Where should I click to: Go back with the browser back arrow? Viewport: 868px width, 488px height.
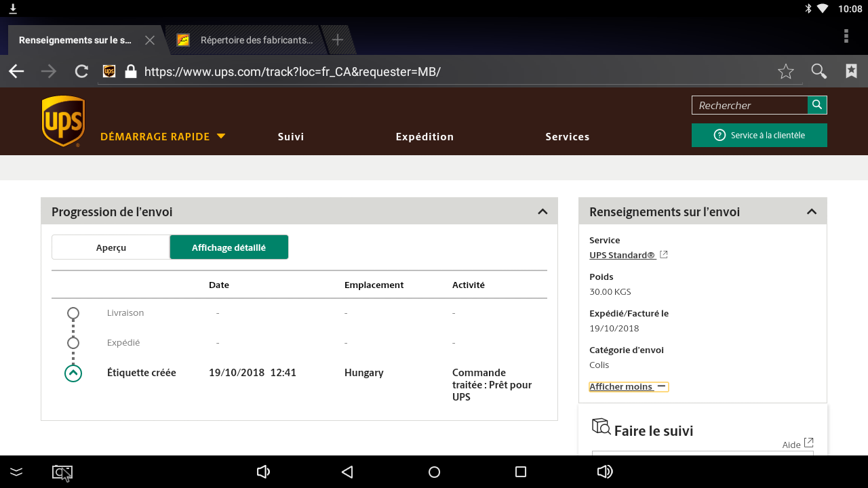point(16,71)
